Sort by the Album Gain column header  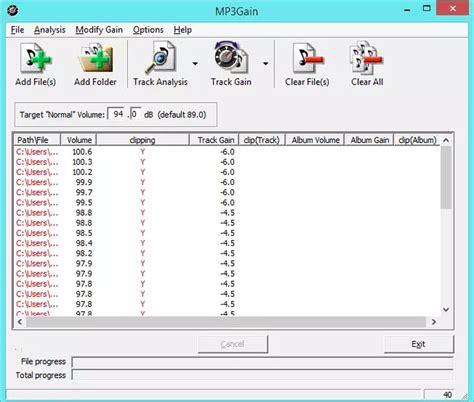(x=369, y=140)
